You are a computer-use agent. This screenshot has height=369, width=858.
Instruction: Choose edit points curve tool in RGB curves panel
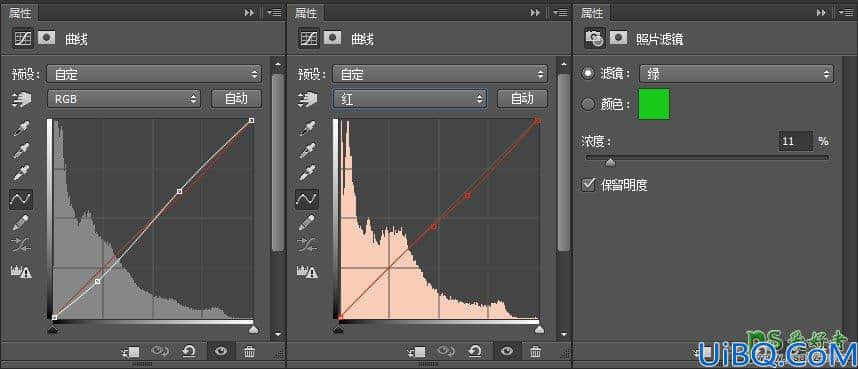21,199
